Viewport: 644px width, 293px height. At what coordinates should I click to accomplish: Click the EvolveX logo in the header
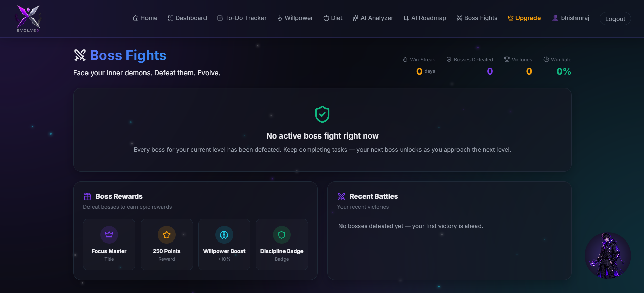point(28,19)
